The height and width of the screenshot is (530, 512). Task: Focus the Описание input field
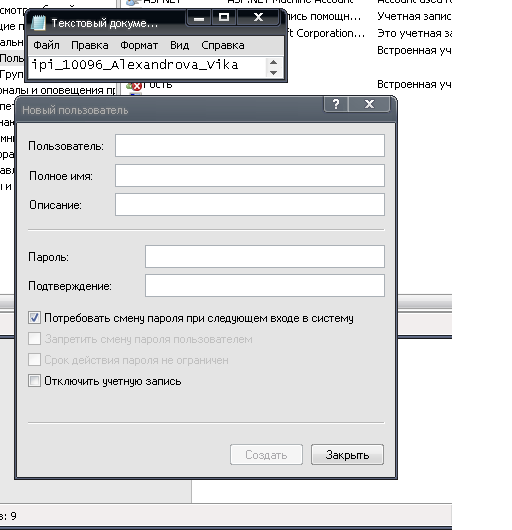(x=250, y=204)
